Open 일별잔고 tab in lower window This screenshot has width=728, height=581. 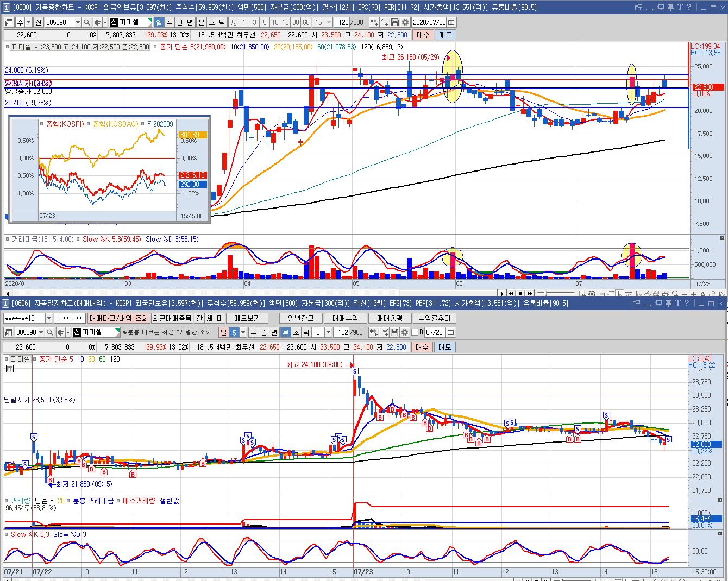coord(301,318)
